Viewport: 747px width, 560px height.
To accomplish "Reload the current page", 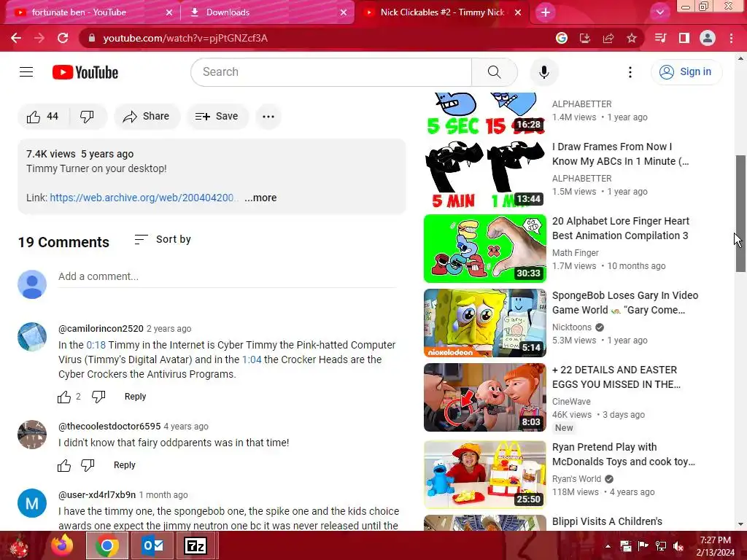I will click(x=63, y=38).
